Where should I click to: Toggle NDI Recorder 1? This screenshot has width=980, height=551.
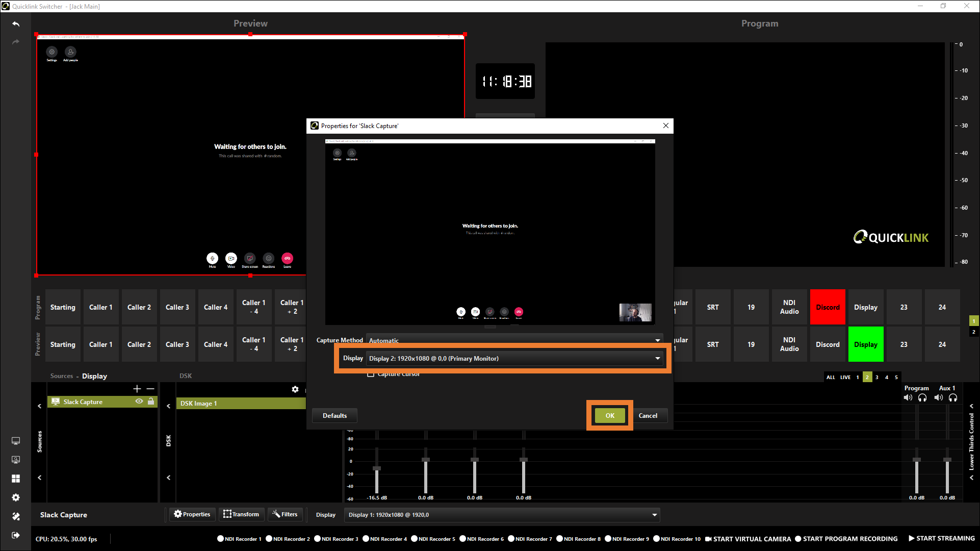pos(221,538)
